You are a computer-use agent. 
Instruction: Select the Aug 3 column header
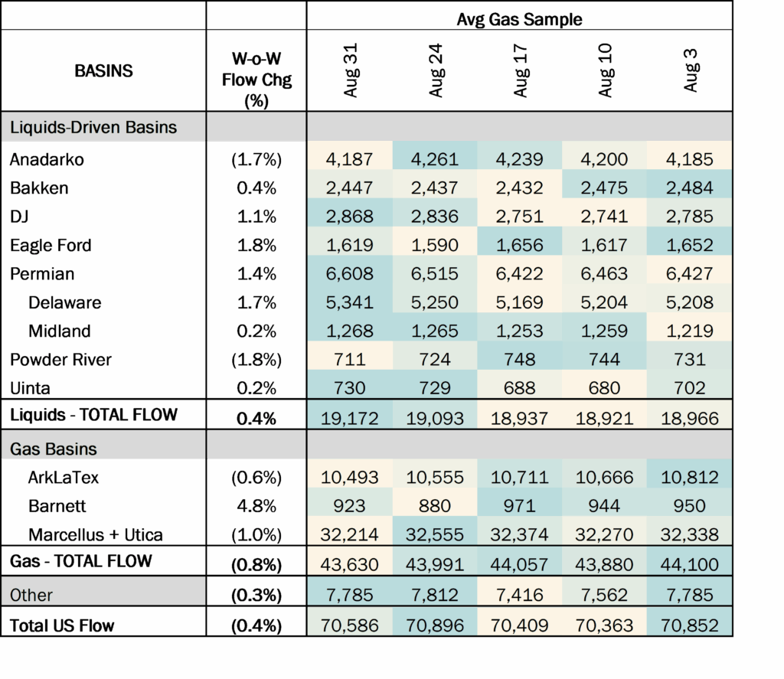pos(690,69)
